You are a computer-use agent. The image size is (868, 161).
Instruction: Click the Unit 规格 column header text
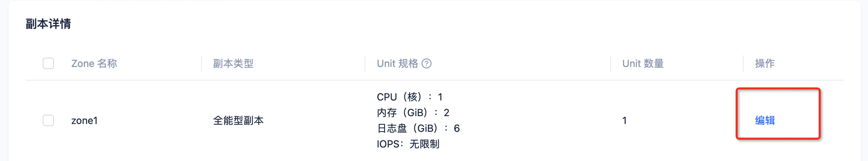pos(397,63)
